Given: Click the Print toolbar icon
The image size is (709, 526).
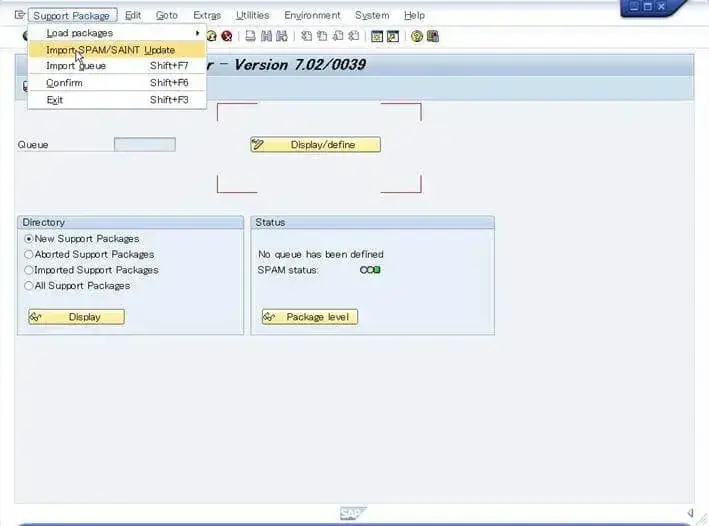Looking at the screenshot, I should tap(251, 36).
